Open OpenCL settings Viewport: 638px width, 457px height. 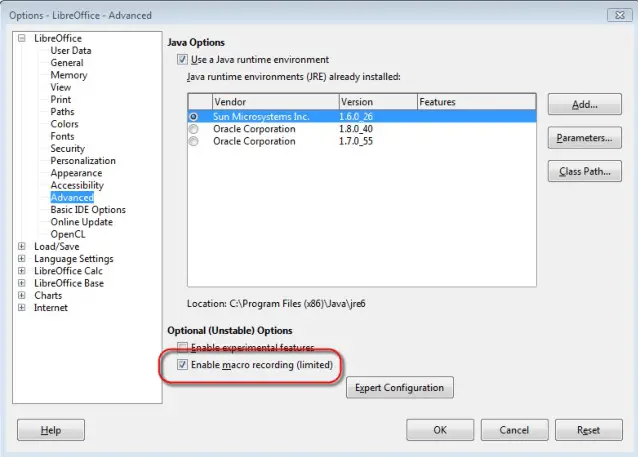[68, 234]
